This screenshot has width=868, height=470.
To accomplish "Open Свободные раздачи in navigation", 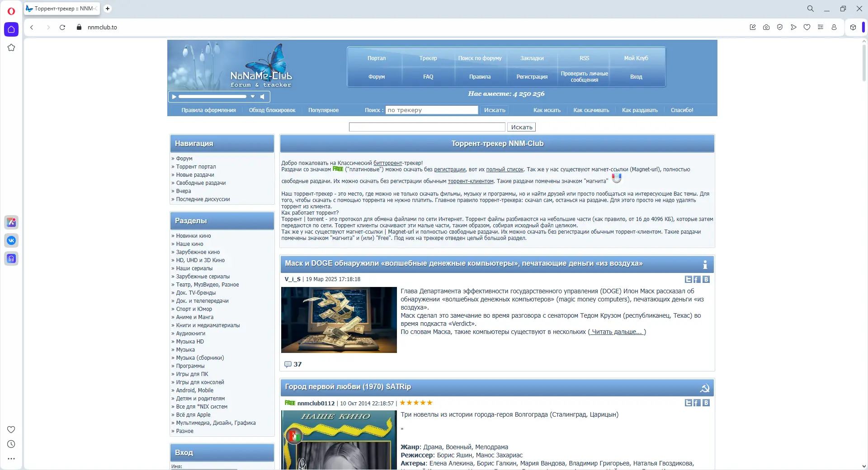I will 201,183.
